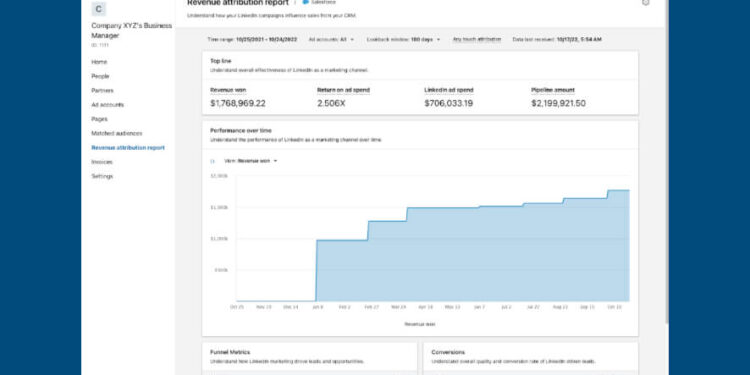Image resolution: width=750 pixels, height=375 pixels.
Task: Click the Any touch attribution link
Action: [x=477, y=40]
